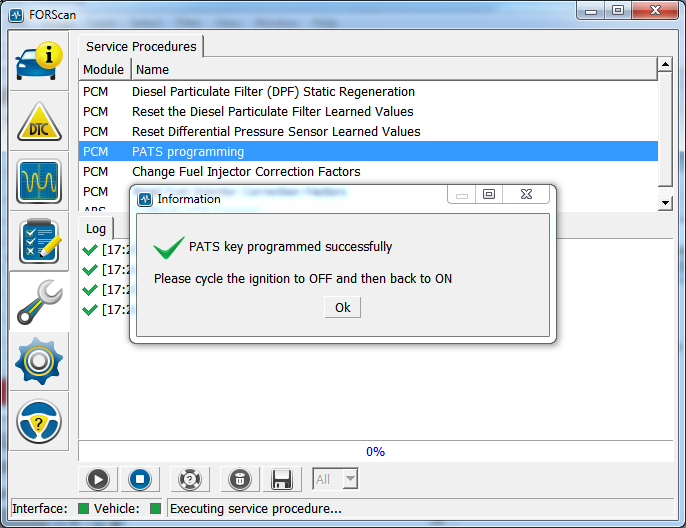This screenshot has width=686, height=528.
Task: Expand the All filter dropdown
Action: coord(349,479)
